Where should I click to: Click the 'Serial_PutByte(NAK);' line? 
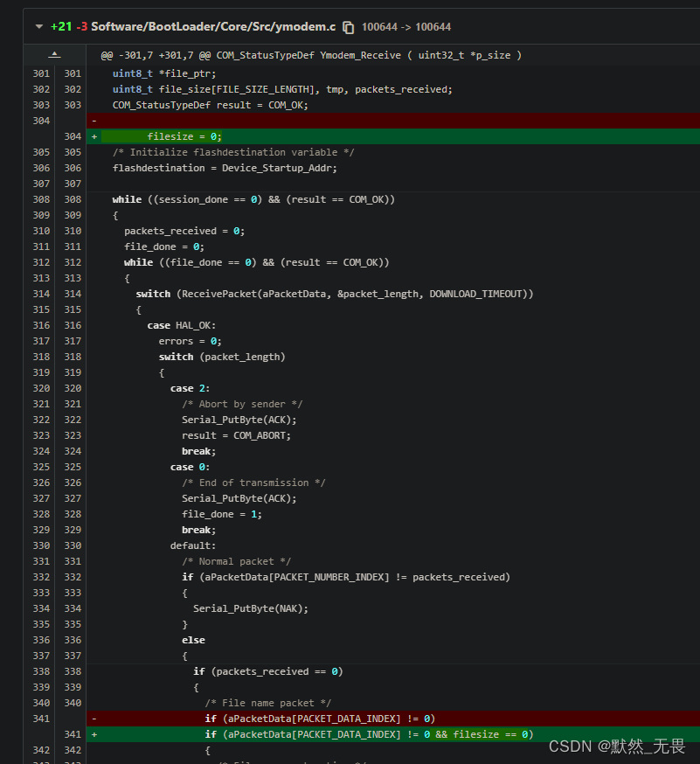251,608
